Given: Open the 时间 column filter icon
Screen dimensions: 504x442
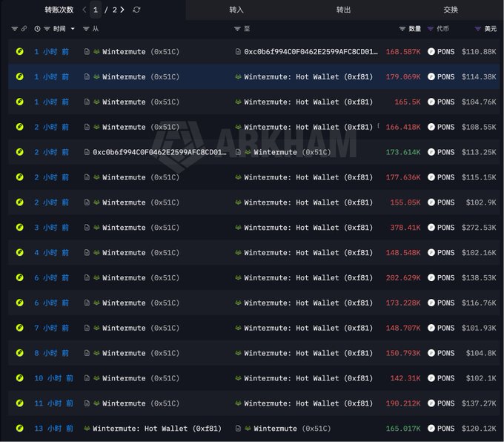Looking at the screenshot, I should 47,29.
